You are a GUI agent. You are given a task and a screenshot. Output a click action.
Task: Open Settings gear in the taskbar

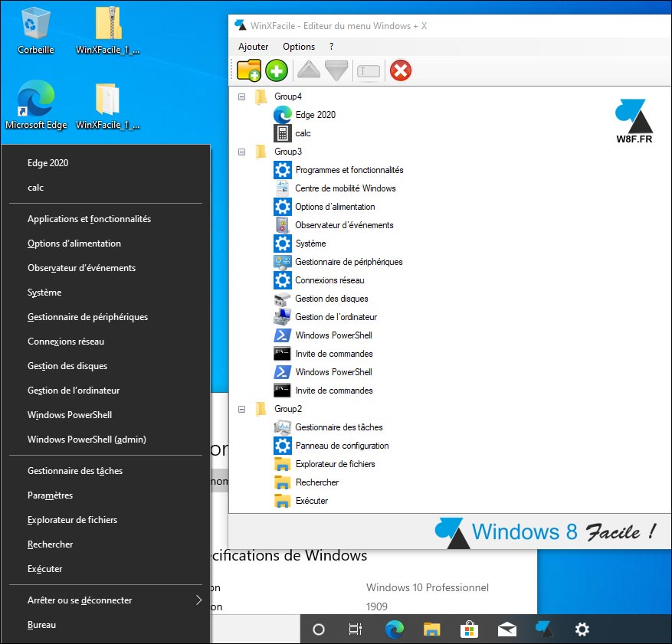[582, 629]
